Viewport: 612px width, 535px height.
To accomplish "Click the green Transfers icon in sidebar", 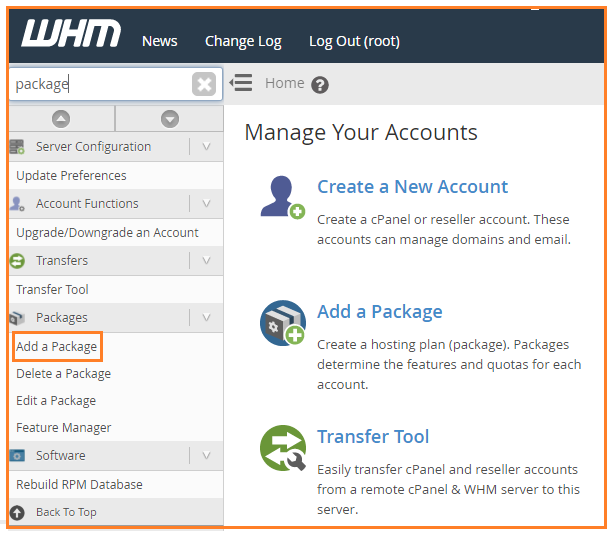I will coord(17,261).
